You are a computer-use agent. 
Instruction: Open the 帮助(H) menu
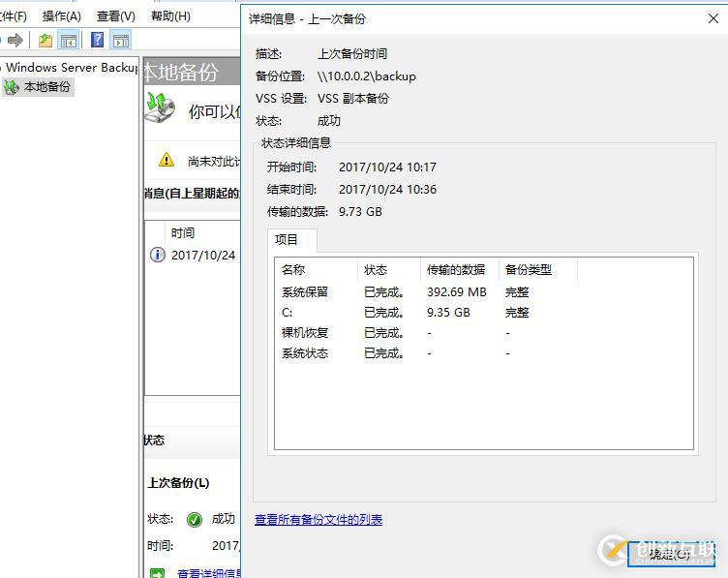(170, 16)
